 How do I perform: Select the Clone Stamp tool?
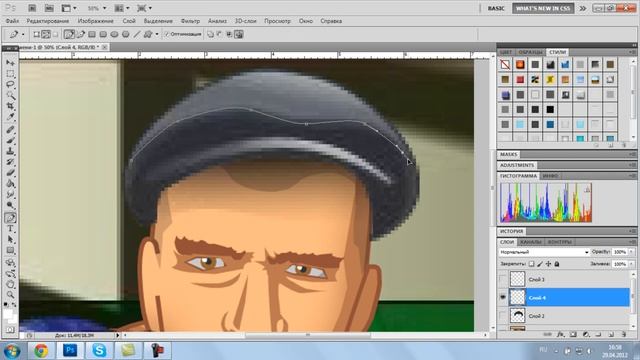tap(10, 151)
